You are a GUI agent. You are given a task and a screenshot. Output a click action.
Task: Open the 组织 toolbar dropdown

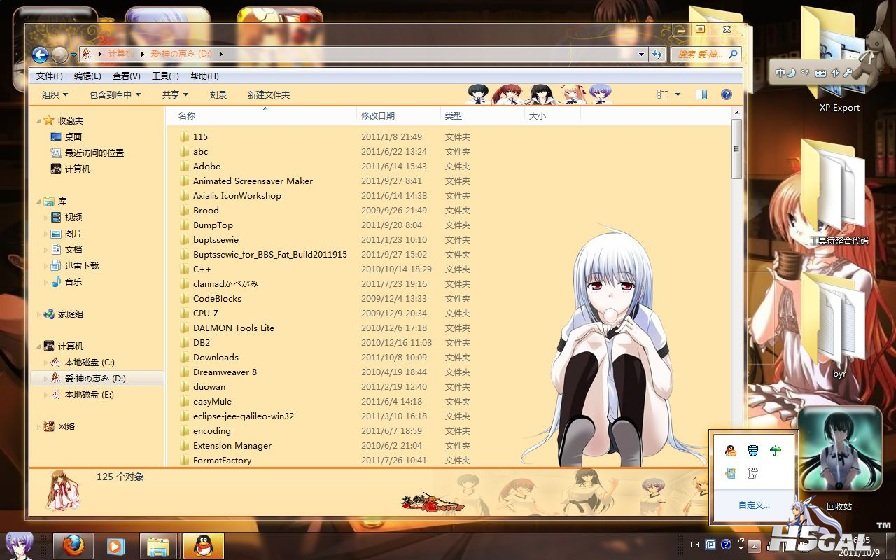(x=55, y=95)
